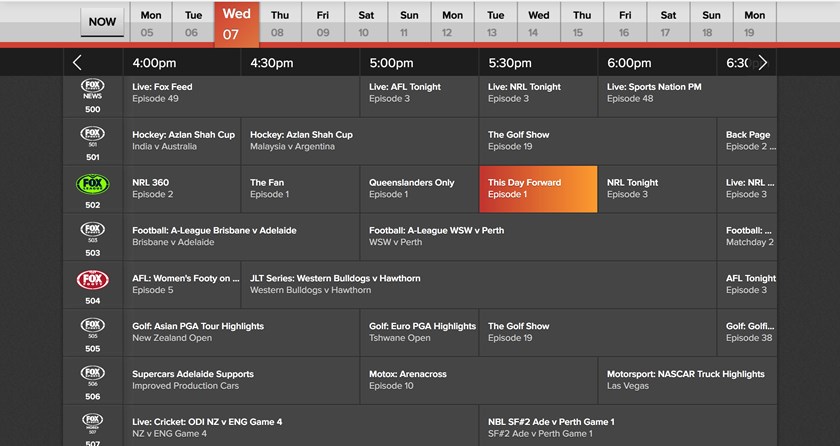This screenshot has height=446, width=840.
Task: Switch to the Tue 06 date tab
Action: click(x=193, y=22)
